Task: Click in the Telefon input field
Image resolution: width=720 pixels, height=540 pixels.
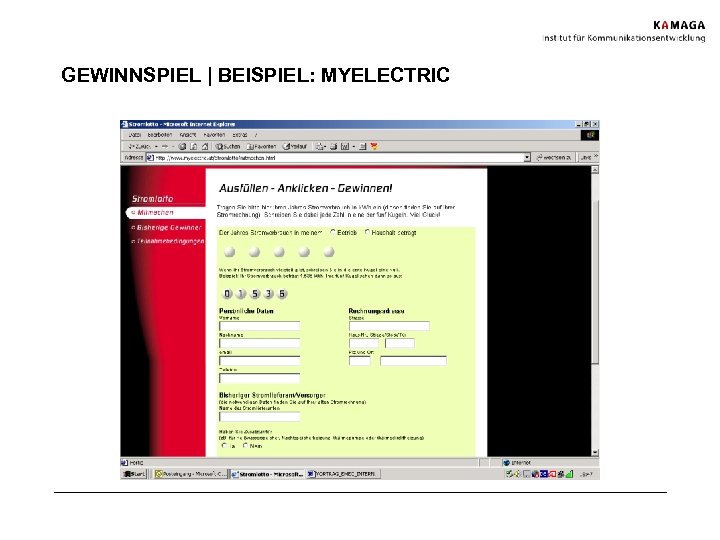Action: pos(259,378)
